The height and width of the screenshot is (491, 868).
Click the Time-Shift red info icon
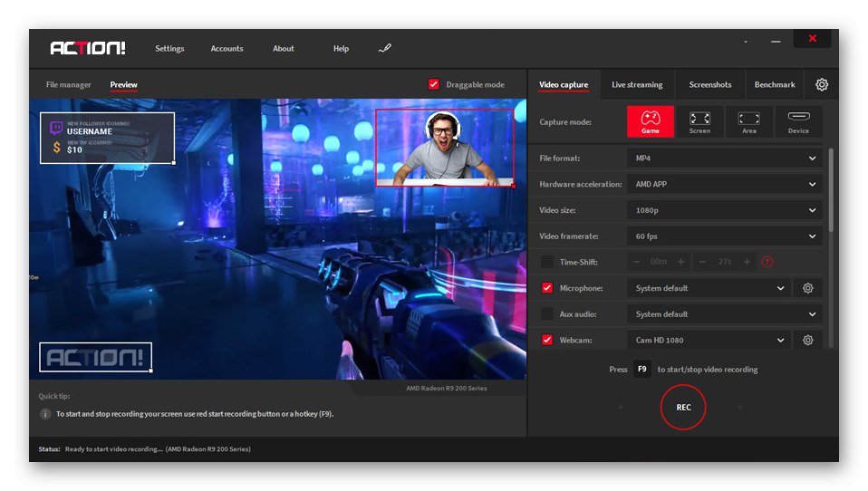pos(767,262)
